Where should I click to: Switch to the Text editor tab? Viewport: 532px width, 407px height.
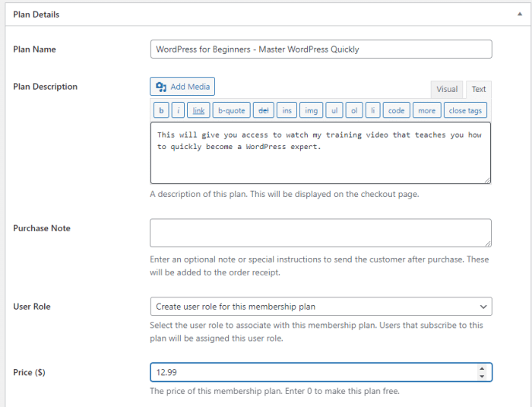(478, 89)
